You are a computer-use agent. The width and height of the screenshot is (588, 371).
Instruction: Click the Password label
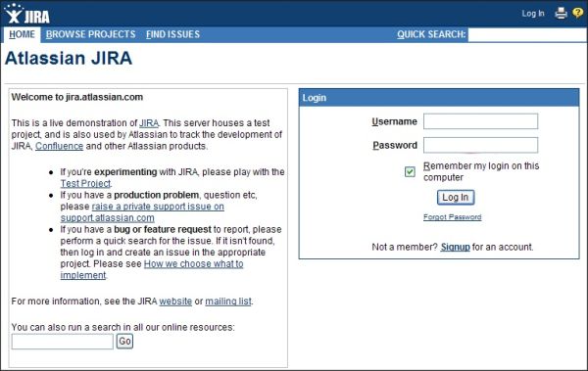(395, 145)
